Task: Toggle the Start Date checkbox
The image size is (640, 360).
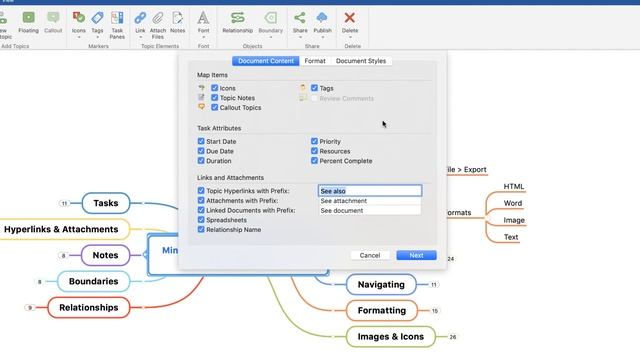Action: pos(201,141)
